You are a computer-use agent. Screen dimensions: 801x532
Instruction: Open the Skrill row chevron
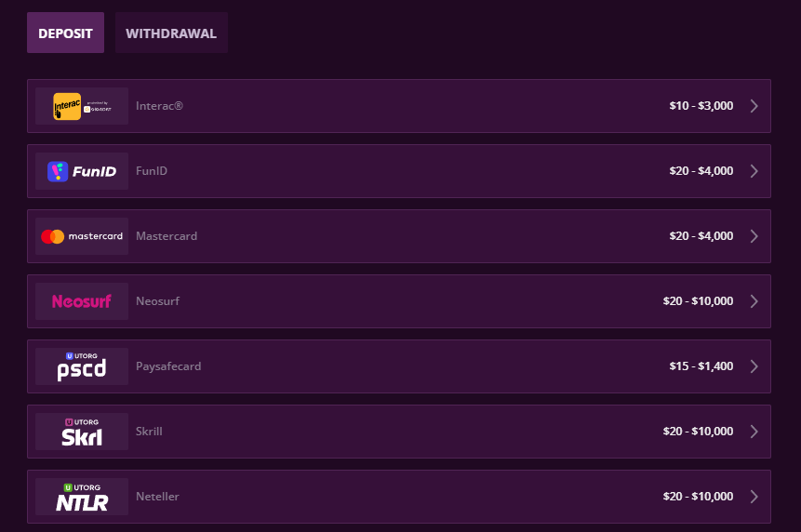[754, 432]
